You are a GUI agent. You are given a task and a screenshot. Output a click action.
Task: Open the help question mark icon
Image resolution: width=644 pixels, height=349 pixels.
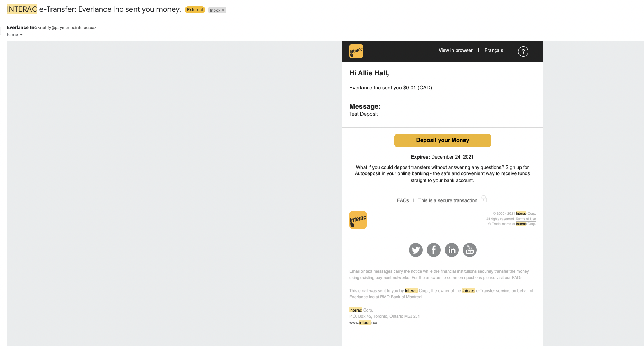(523, 52)
